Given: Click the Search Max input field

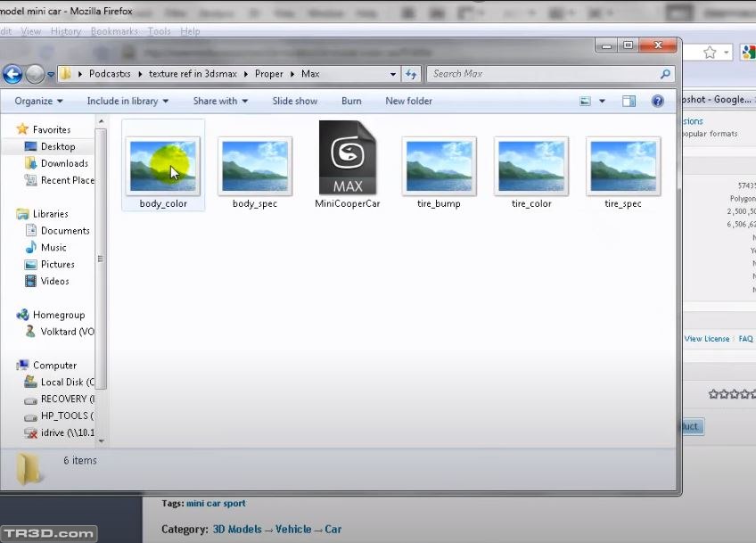Looking at the screenshot, I should (544, 74).
